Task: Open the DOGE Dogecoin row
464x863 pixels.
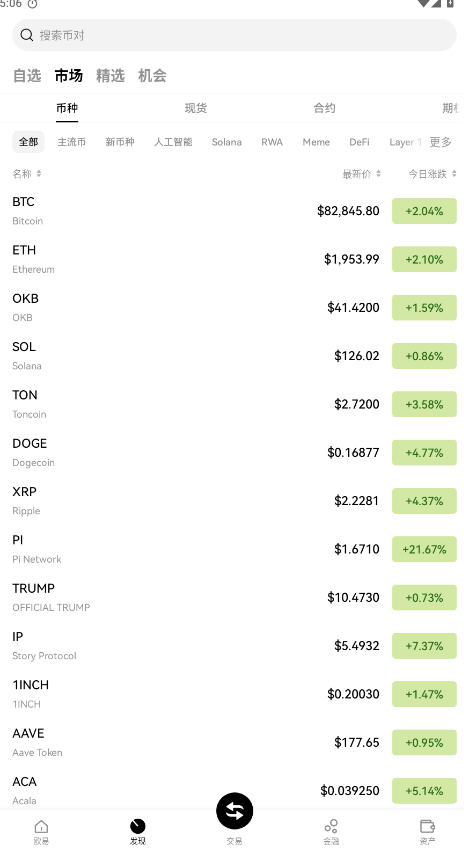Action: (234, 452)
